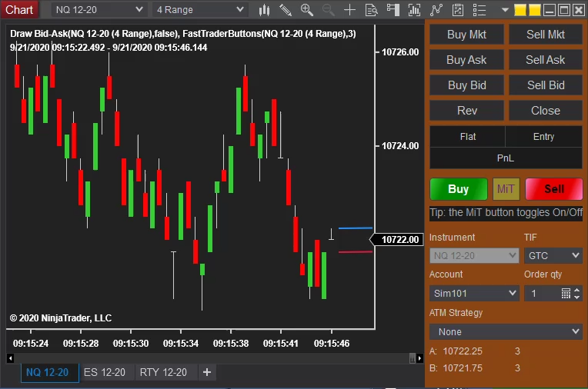This screenshot has height=389, width=588.
Task: Open the TIF GTC dropdown
Action: click(553, 255)
